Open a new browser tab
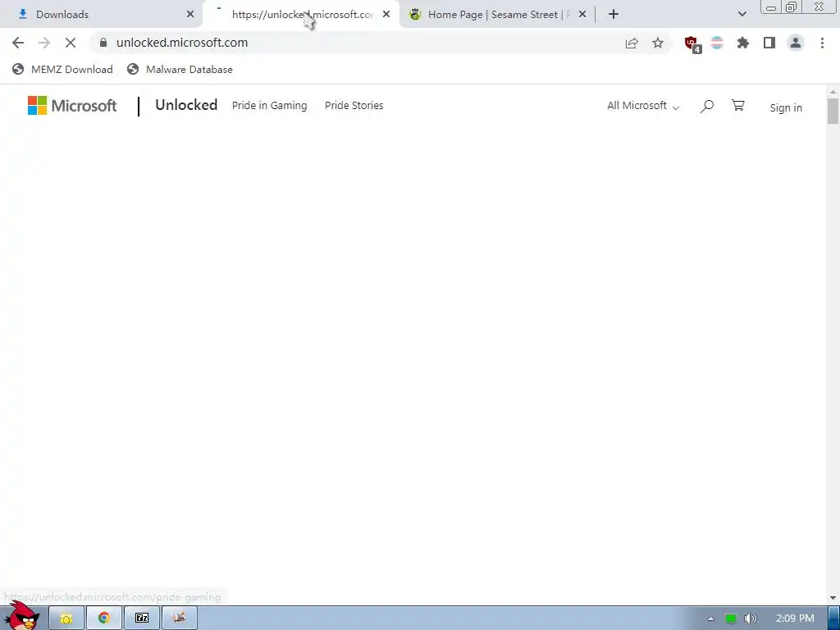This screenshot has width=840, height=630. point(614,15)
